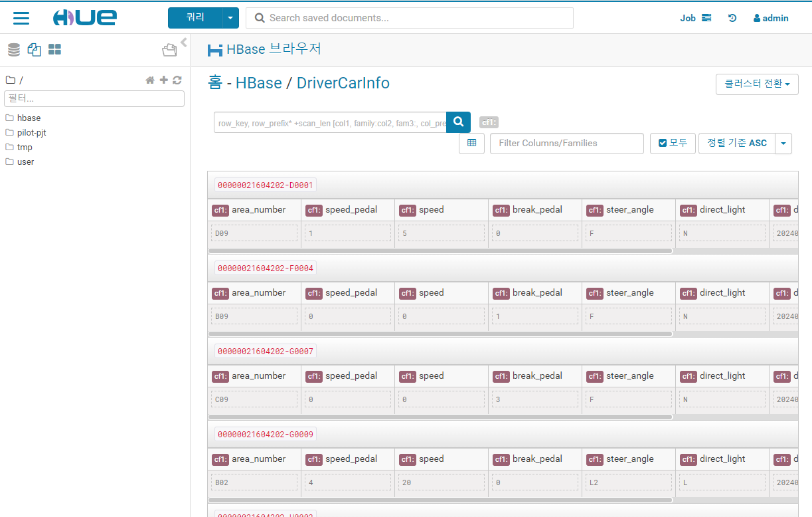This screenshot has width=812, height=517.
Task: Click D0001 row horizontal scrollbar
Action: 440,251
